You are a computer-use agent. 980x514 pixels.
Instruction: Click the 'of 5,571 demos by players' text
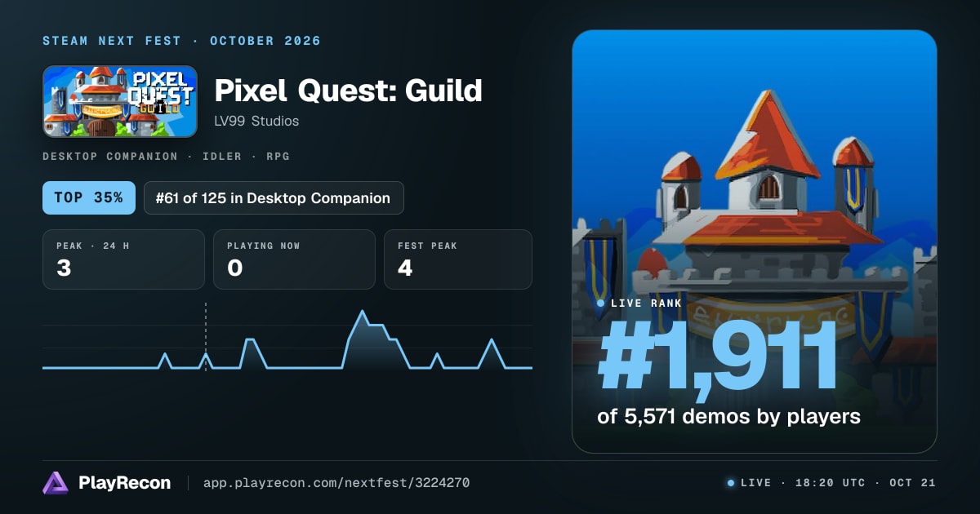(729, 417)
